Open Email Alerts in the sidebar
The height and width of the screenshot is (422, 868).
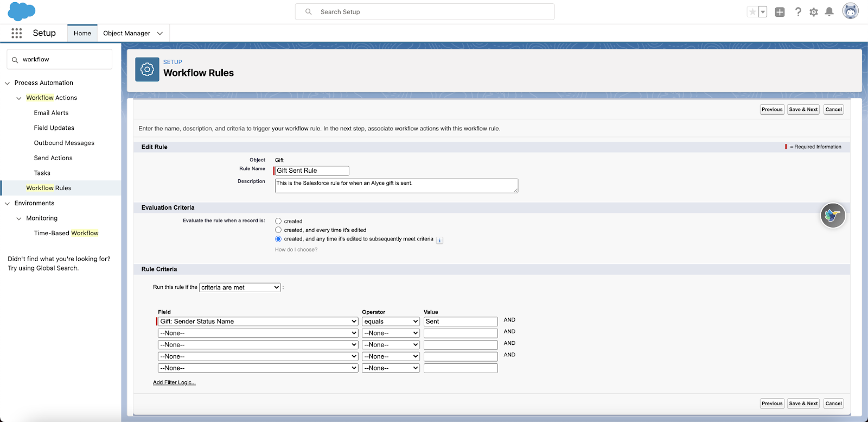pyautogui.click(x=51, y=113)
